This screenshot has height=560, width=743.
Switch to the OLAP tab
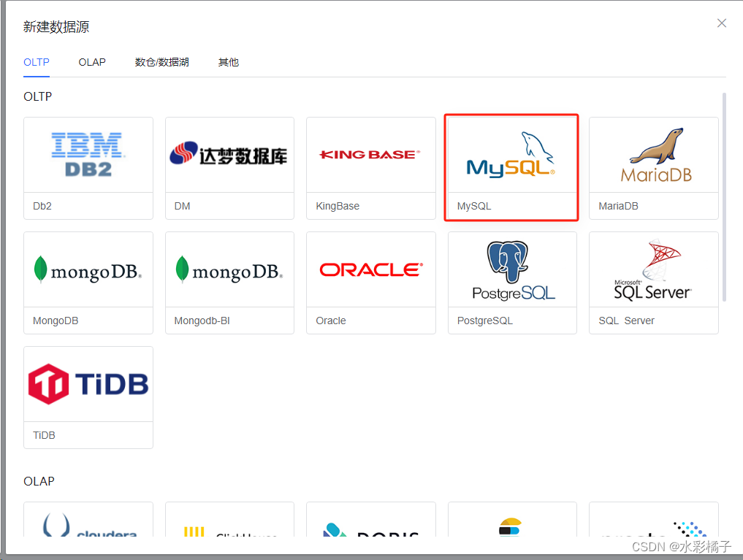[92, 62]
